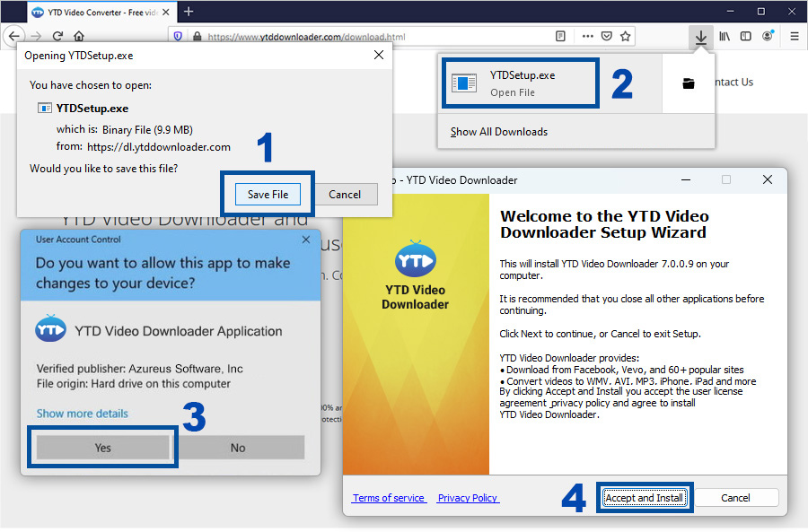Close the YTD Video Converter tab
This screenshot has width=808, height=532.
[x=166, y=12]
